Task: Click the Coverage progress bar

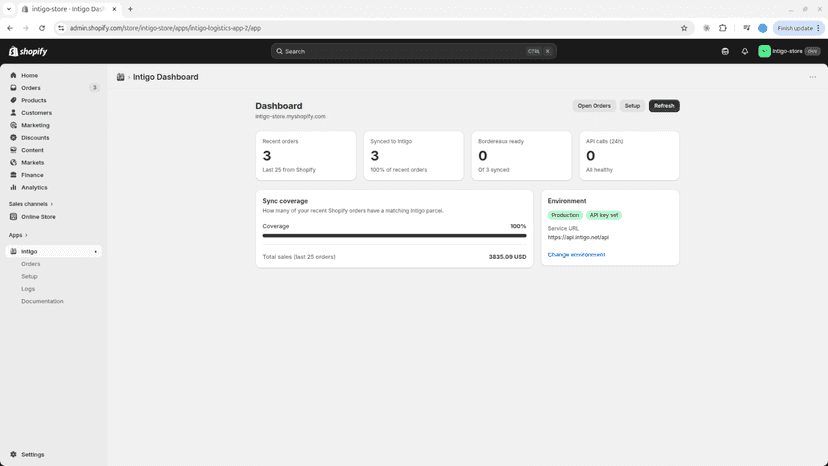Action: 394,236
